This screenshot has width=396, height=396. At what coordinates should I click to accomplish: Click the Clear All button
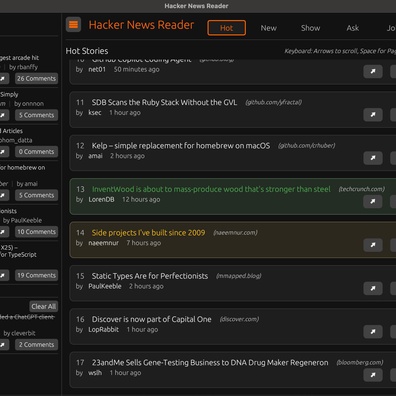point(44,306)
